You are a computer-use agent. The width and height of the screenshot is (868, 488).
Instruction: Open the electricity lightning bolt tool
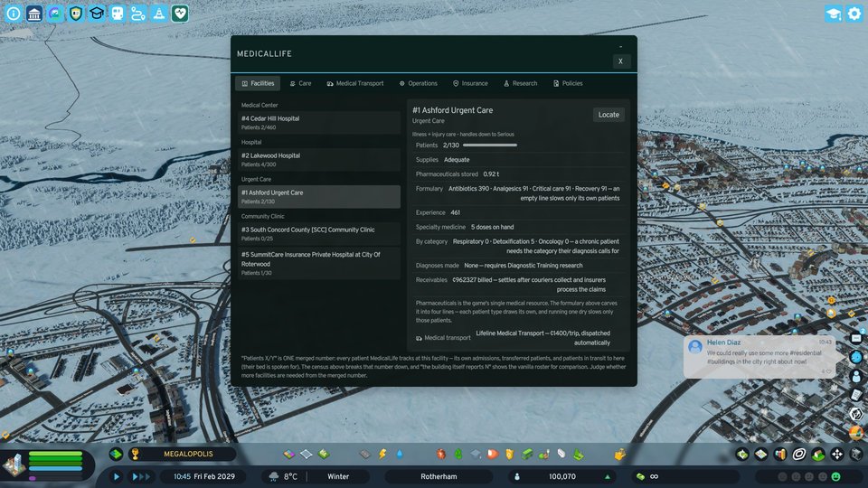point(382,455)
